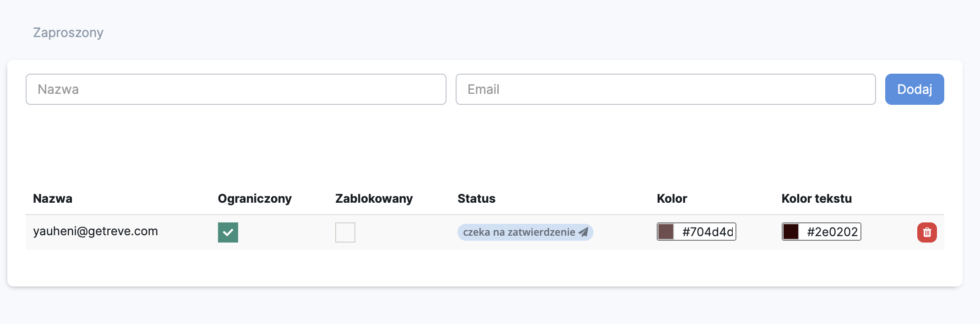The height and width of the screenshot is (324, 980).
Task: Focus the Nazwa input field
Action: point(236,89)
